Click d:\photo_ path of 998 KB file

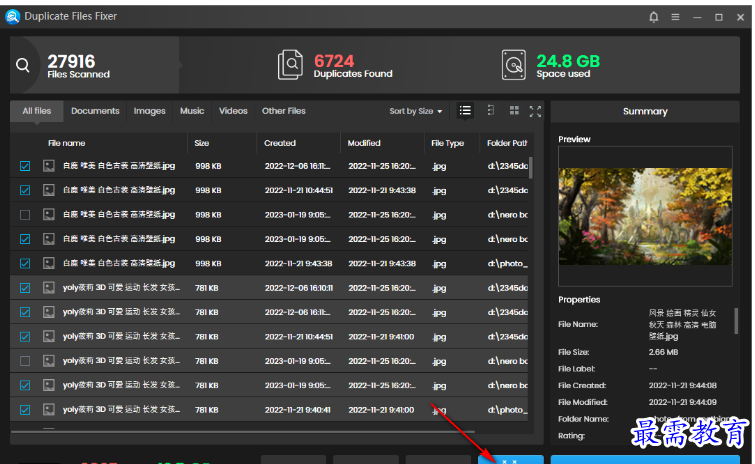(508, 263)
